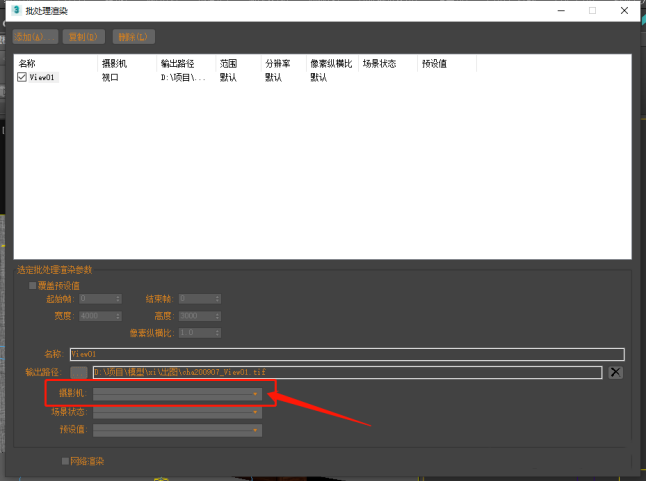This screenshot has width=646, height=481.
Task: Enable the 覆盖预设值 checkbox
Action: (x=33, y=285)
